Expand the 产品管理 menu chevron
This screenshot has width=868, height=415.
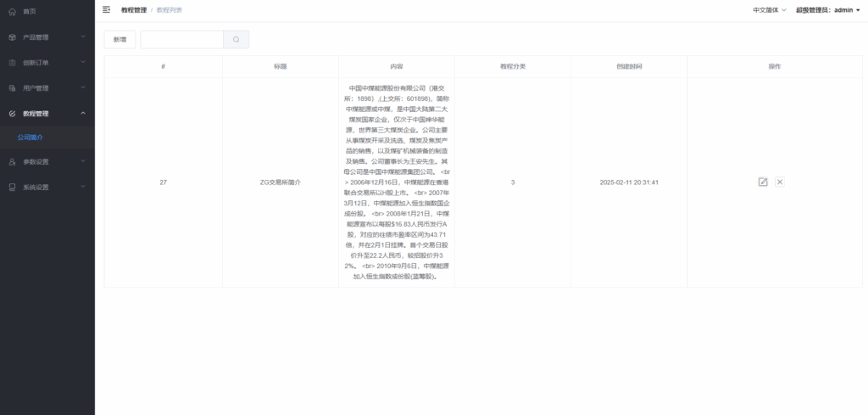pyautogui.click(x=83, y=36)
